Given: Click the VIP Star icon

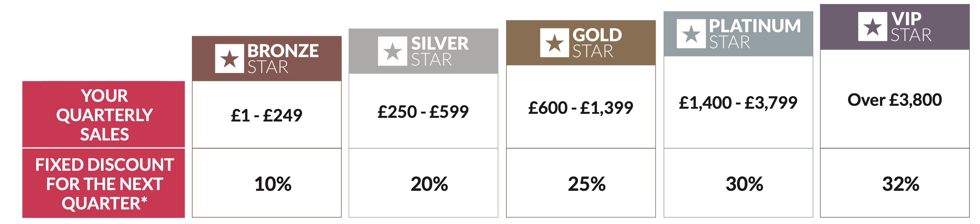Looking at the screenshot, I should 872,27.
